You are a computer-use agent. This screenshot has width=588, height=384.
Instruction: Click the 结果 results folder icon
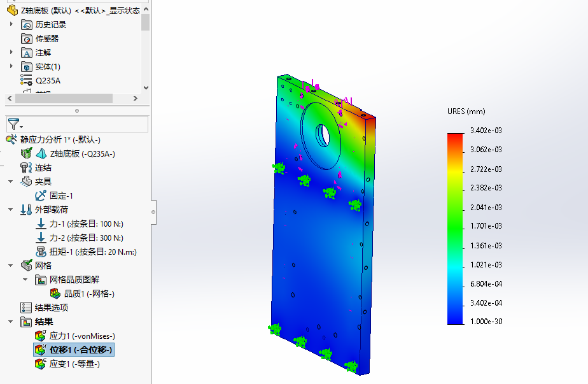[x=26, y=322]
